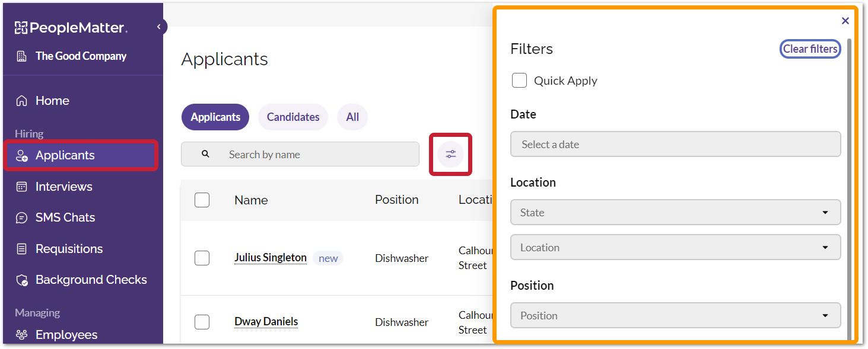Select the checkbox next to Julius Singleton
Screen dimensions: 868x349
[202, 258]
